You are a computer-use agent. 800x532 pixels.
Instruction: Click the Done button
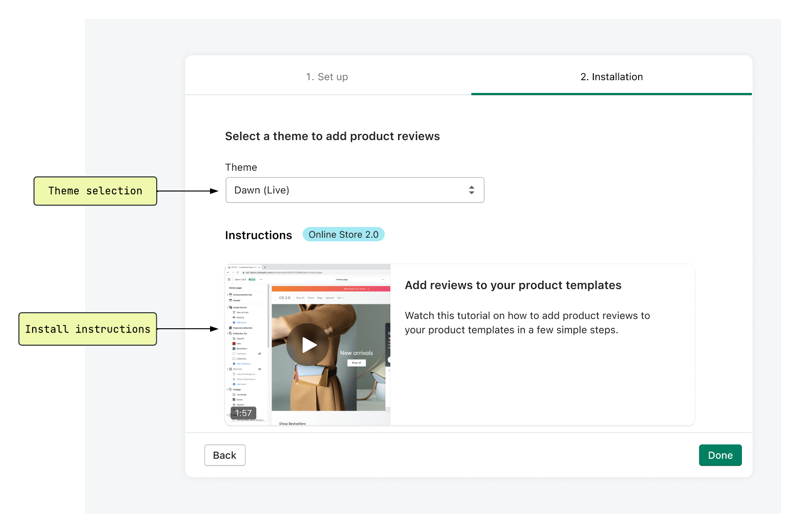(x=720, y=455)
